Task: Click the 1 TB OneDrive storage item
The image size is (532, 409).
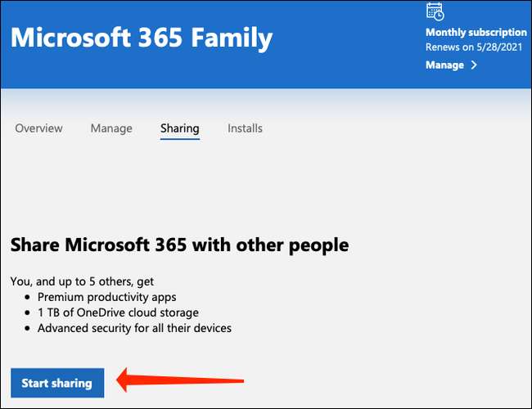Action: 118,312
